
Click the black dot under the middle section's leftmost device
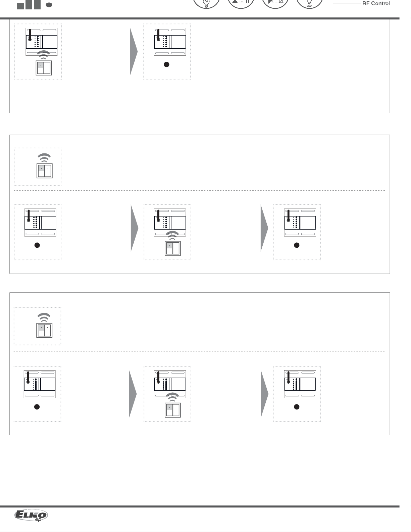click(x=37, y=245)
